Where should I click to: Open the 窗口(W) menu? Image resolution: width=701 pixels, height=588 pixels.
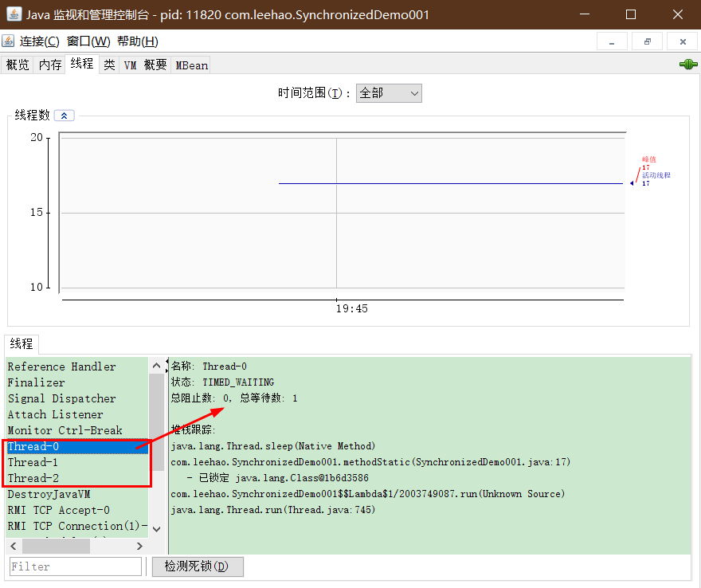point(88,41)
